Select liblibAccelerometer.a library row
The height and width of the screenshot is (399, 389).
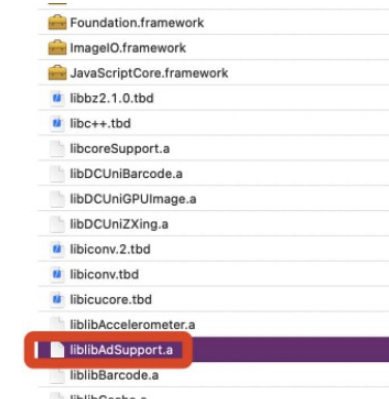(x=213, y=324)
